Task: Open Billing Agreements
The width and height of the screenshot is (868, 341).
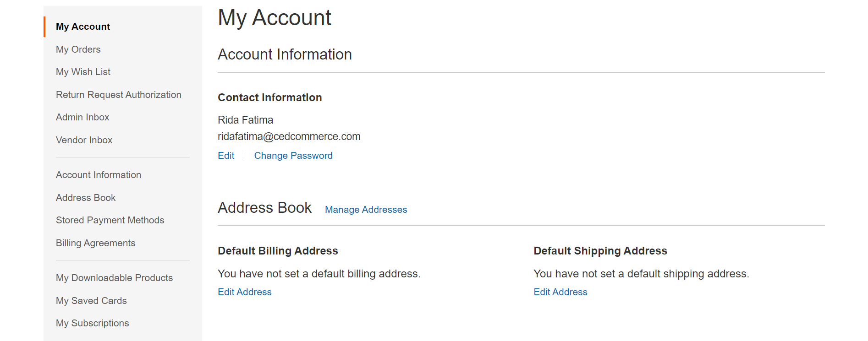Action: click(95, 243)
